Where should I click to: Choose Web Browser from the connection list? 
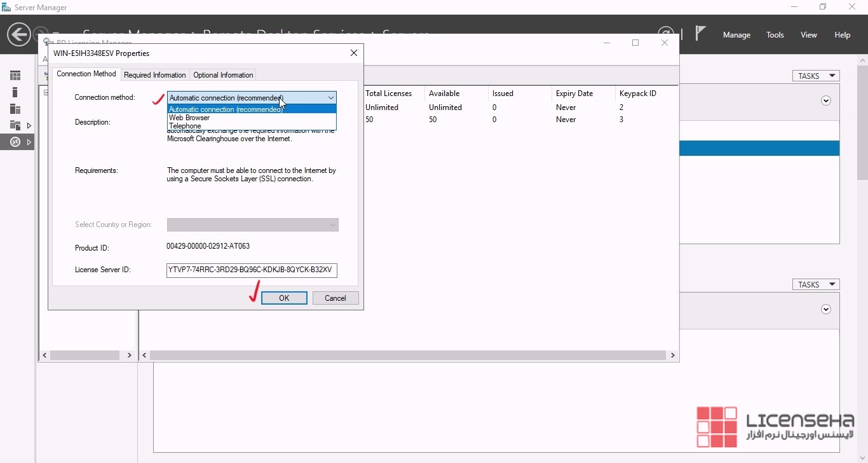(189, 118)
